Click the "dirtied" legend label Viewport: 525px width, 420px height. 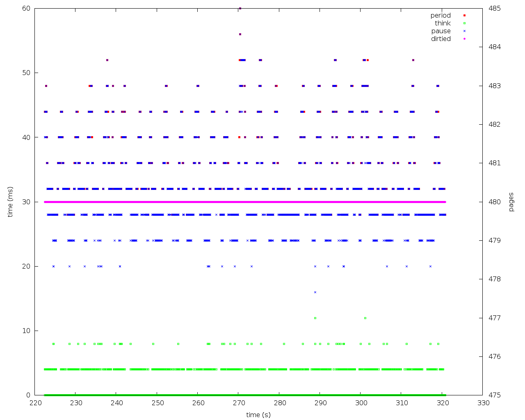(441, 39)
